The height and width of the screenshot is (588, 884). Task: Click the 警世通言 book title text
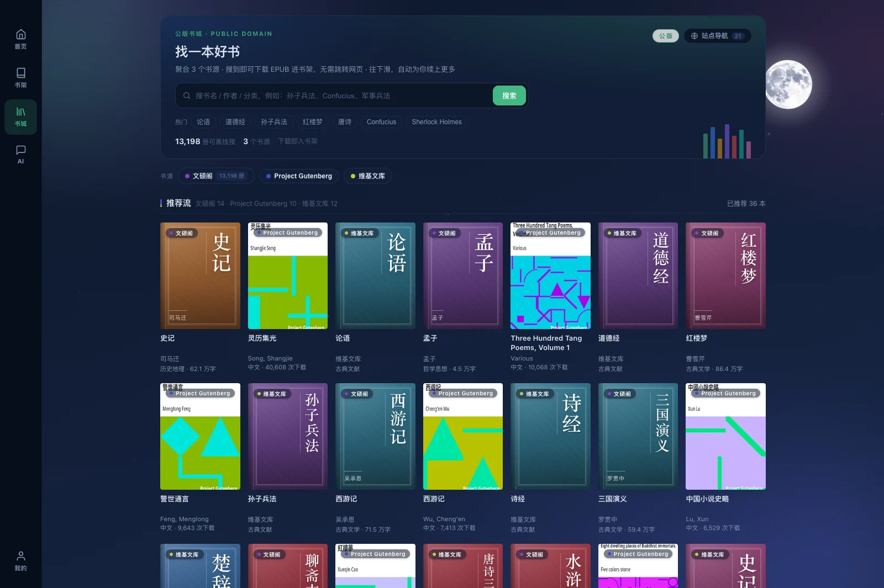pos(175,499)
